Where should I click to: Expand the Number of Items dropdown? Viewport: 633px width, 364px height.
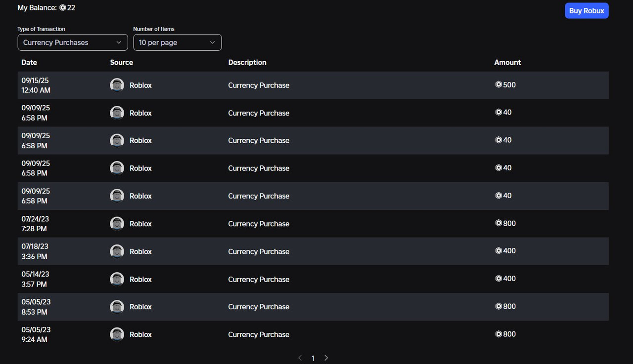click(x=178, y=42)
